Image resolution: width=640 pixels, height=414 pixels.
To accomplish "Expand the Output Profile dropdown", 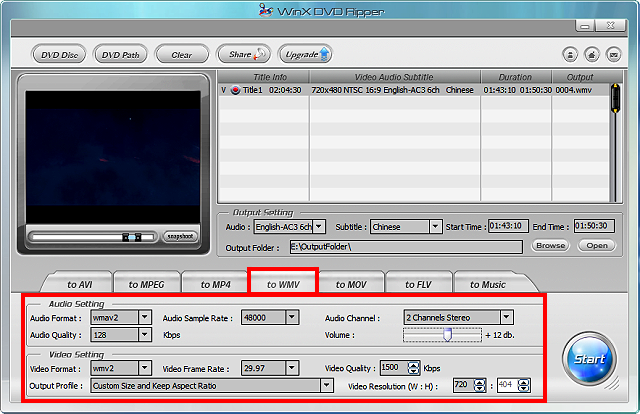I will click(x=327, y=385).
